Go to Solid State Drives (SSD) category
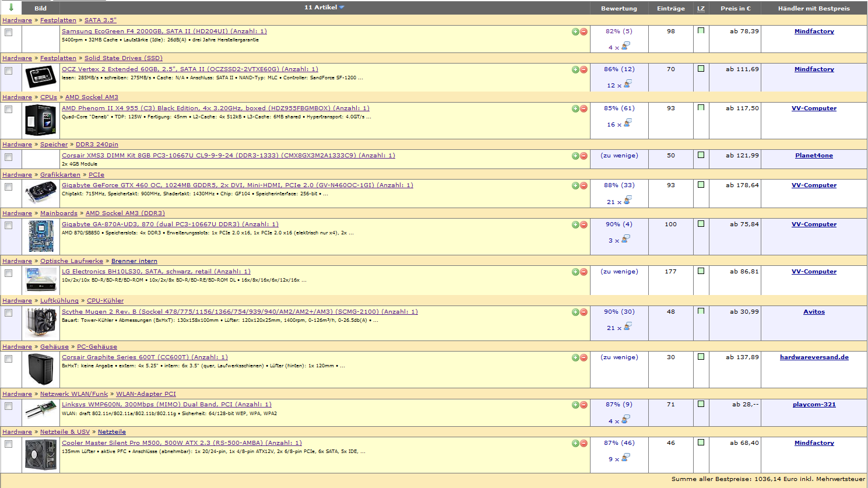Screen dimensions: 868x488 (124, 58)
